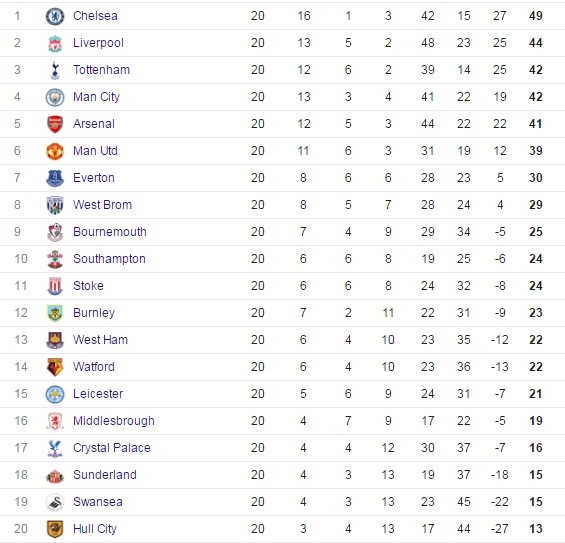Follow the Stoke team link
Image resolution: width=565 pixels, height=543 pixels.
pyautogui.click(x=88, y=286)
